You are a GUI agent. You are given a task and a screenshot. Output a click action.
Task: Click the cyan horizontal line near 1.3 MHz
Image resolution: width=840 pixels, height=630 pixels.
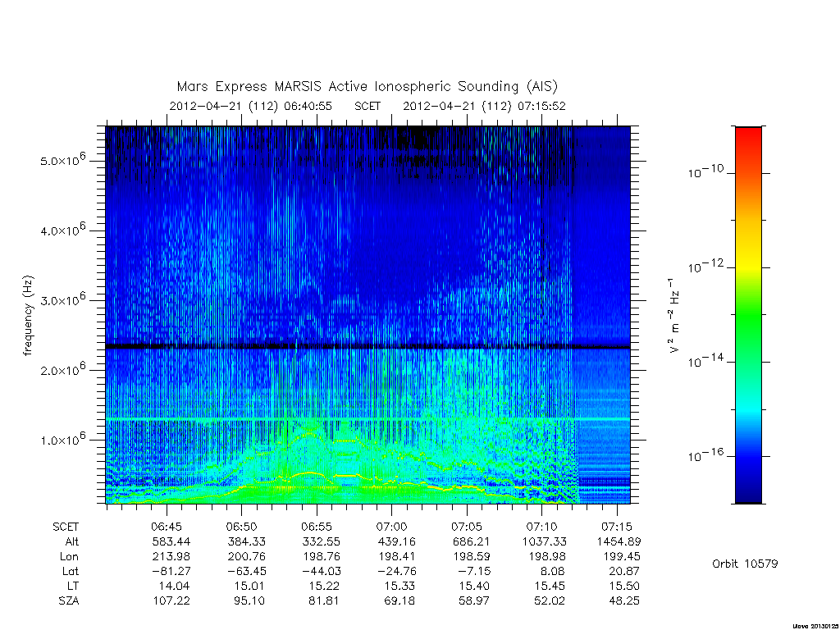(367, 419)
